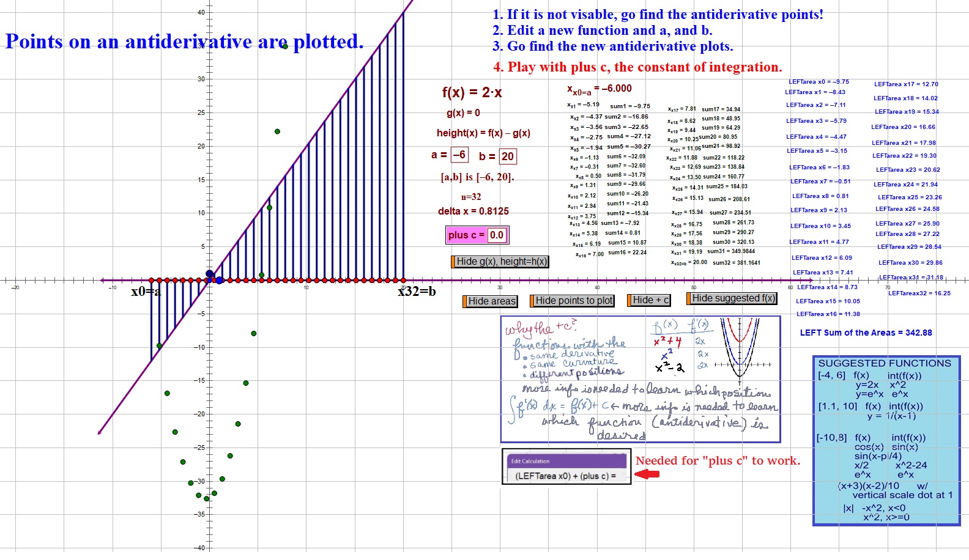
Task: Select the "sum16 = 22.24" measurement
Action: click(x=627, y=252)
